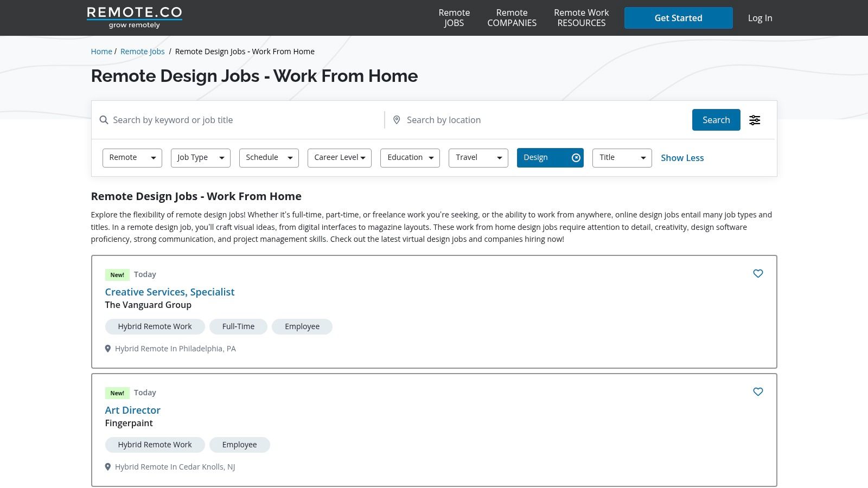
Task: Open the Remote Companies navigation menu
Action: [x=512, y=18]
